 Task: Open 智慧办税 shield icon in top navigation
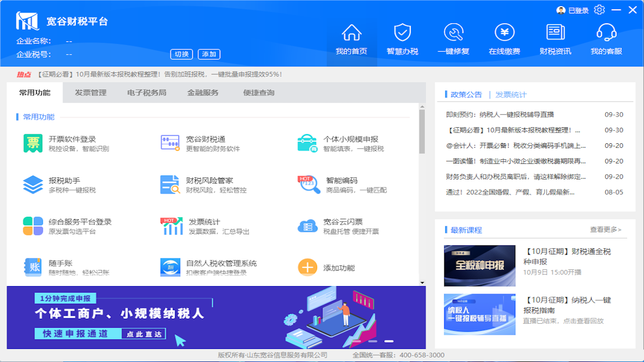pyautogui.click(x=402, y=33)
